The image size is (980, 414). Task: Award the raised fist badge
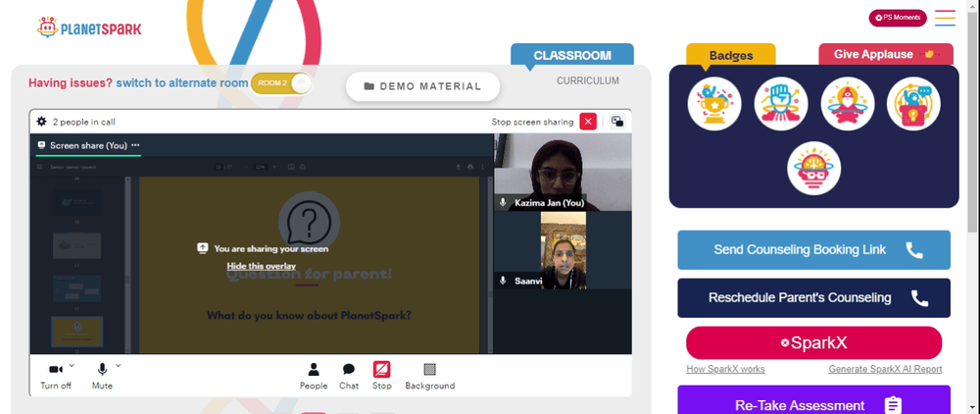point(781,104)
